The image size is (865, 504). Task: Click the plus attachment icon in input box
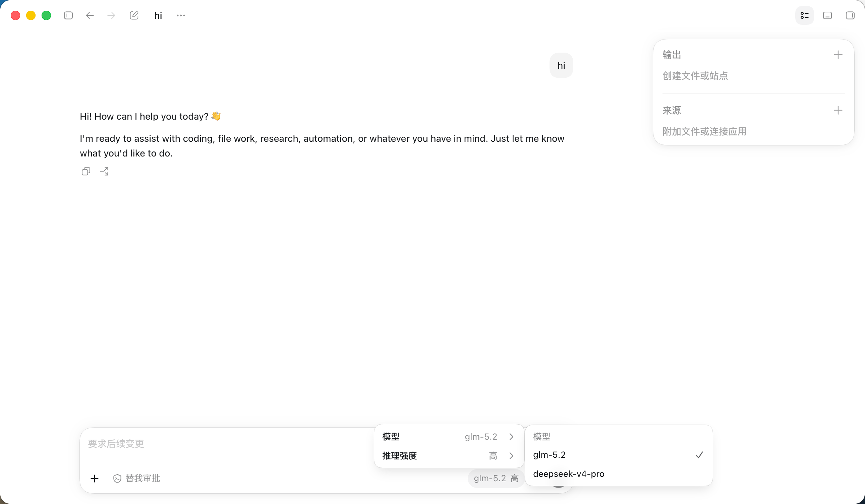click(95, 478)
